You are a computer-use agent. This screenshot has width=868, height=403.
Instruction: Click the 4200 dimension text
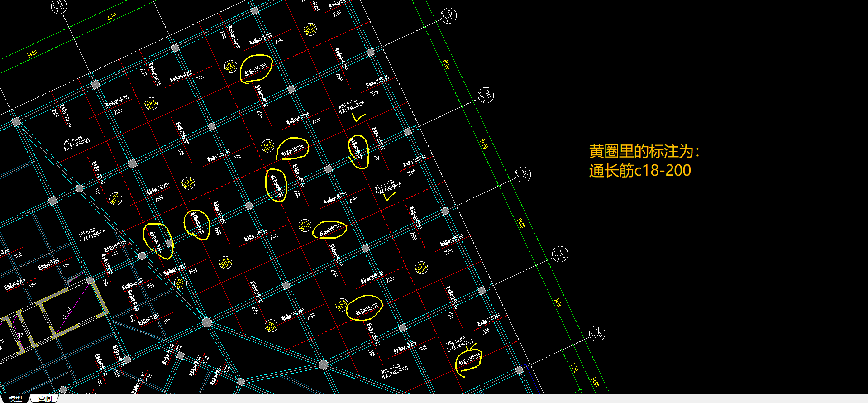[x=574, y=367]
